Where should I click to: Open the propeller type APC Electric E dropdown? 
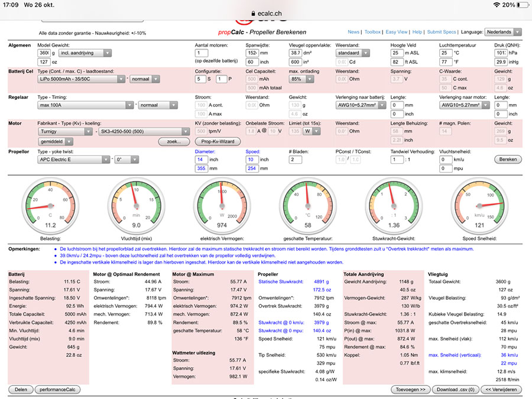(74, 160)
